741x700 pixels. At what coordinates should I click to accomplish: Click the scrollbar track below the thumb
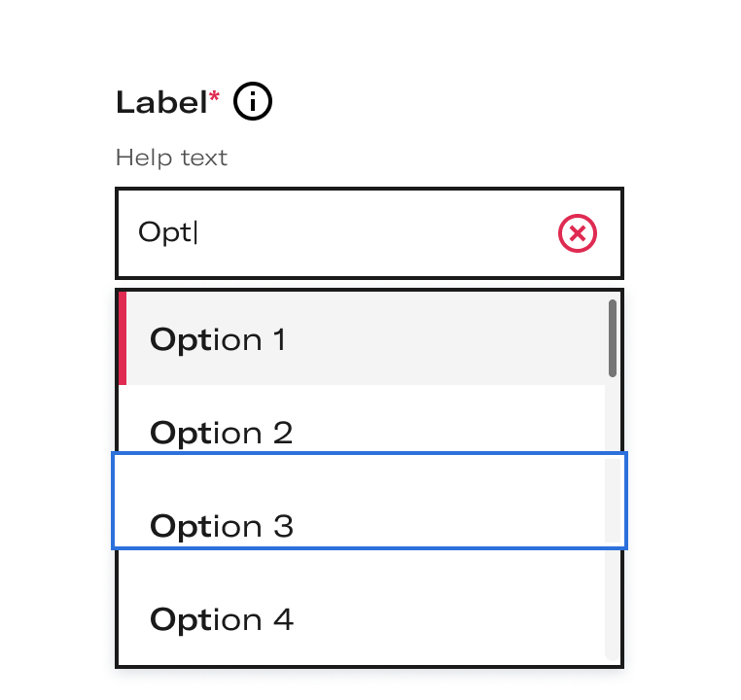[613, 519]
